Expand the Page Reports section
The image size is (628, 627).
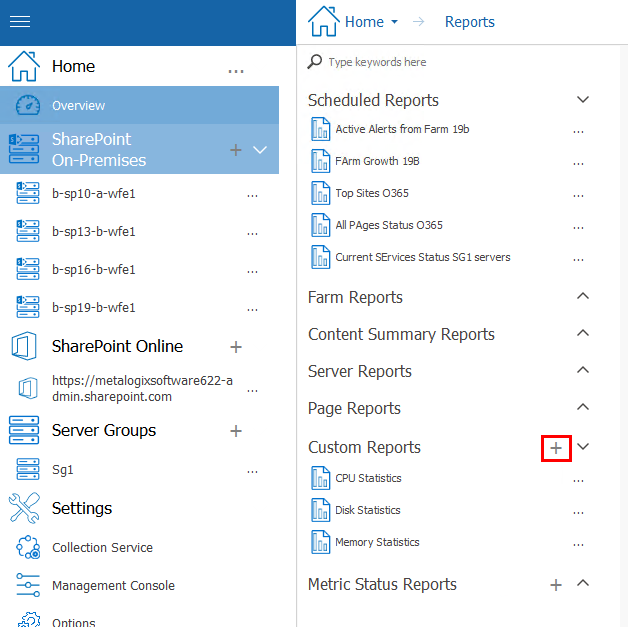tap(583, 407)
